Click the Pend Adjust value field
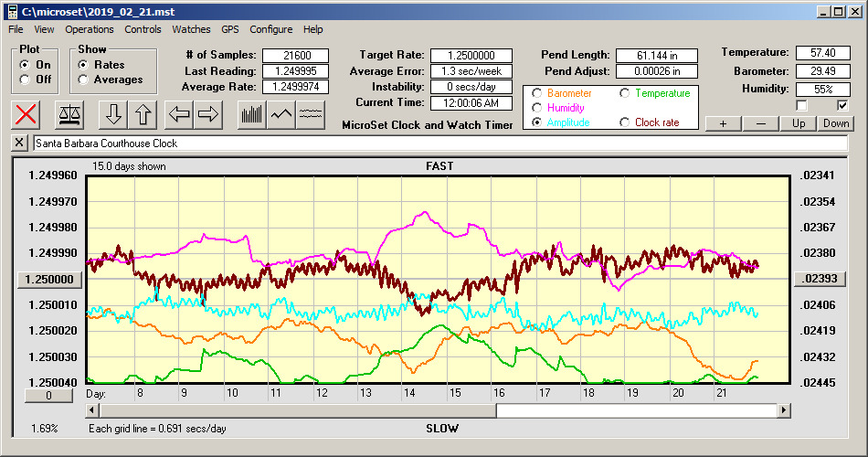Viewport: 868px width, 457px height. 657,71
